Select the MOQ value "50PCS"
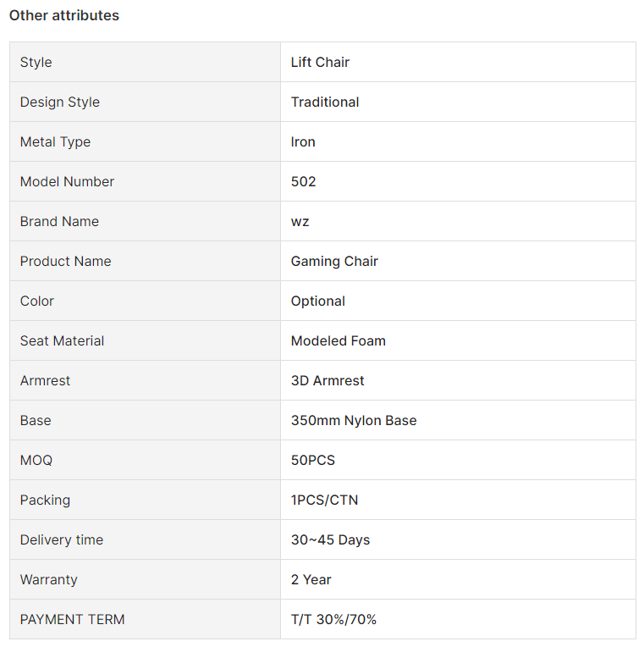Image resolution: width=644 pixels, height=647 pixels. (x=313, y=460)
